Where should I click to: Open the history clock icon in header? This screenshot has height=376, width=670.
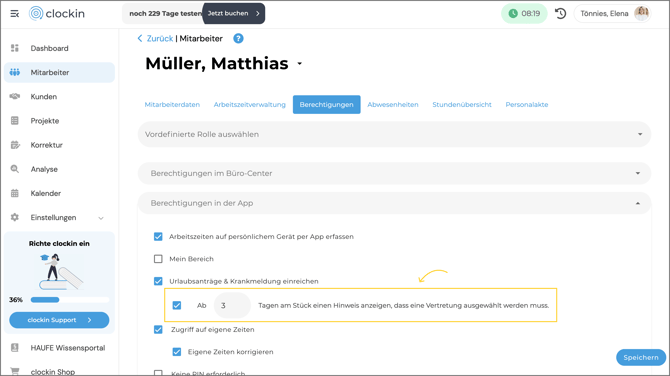(x=561, y=14)
